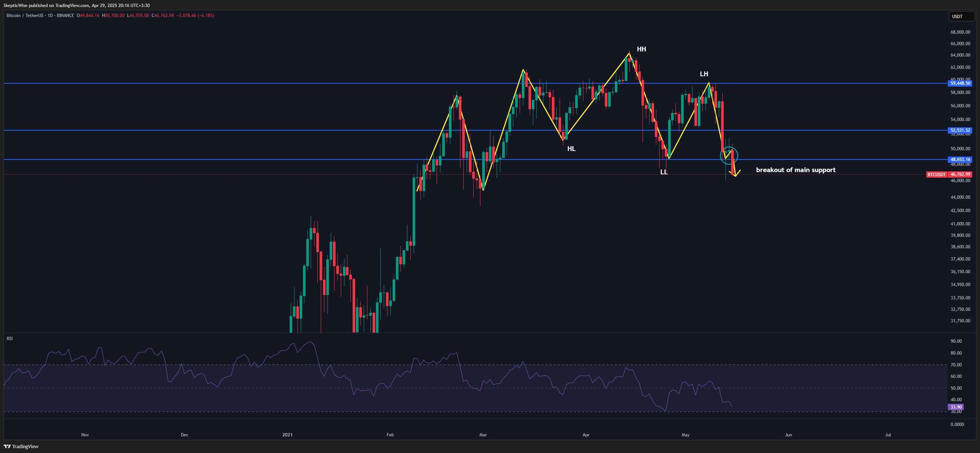
Task: Click the 41,000.00 price scale label
Action: pyautogui.click(x=960, y=224)
